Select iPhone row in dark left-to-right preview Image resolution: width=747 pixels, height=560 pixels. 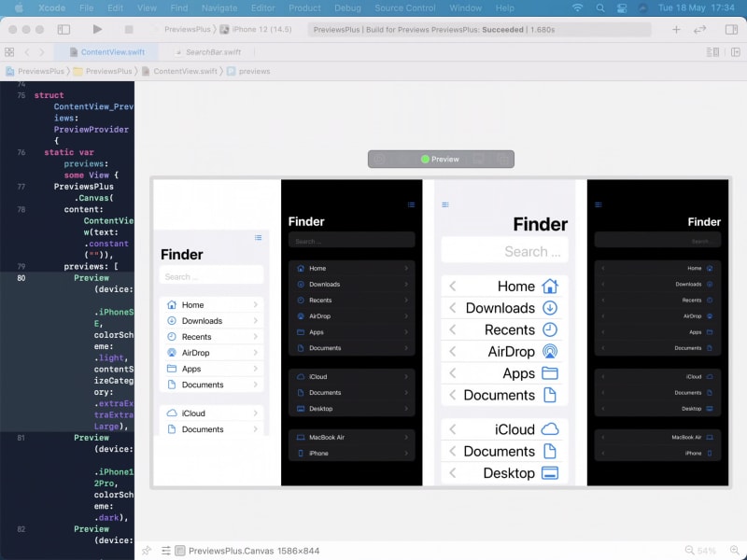coord(352,454)
